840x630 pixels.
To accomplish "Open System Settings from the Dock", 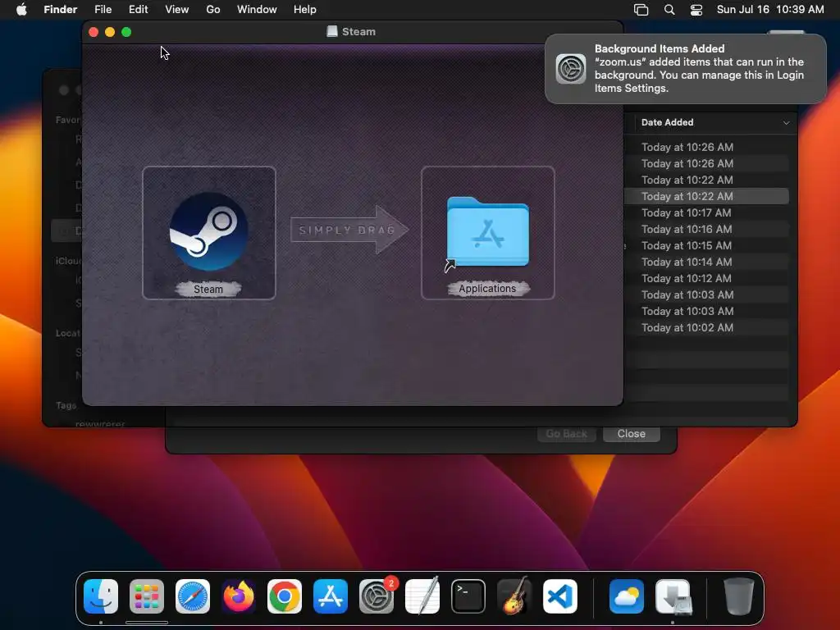I will click(x=377, y=596).
